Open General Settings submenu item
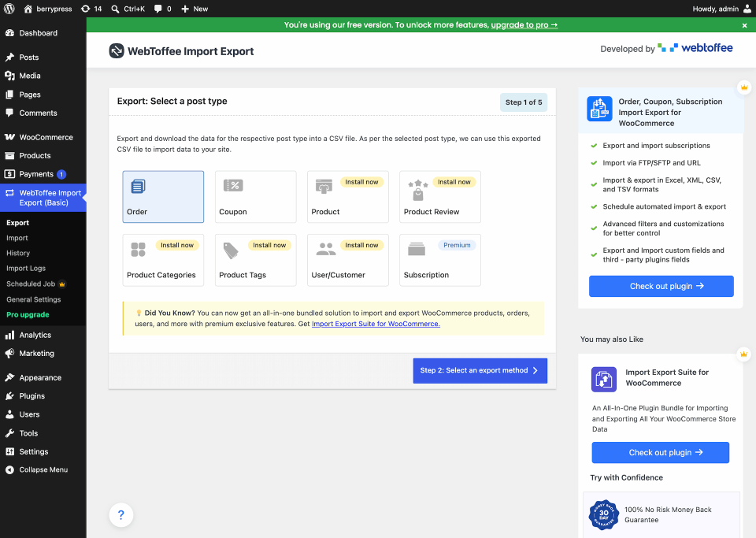 coord(34,299)
